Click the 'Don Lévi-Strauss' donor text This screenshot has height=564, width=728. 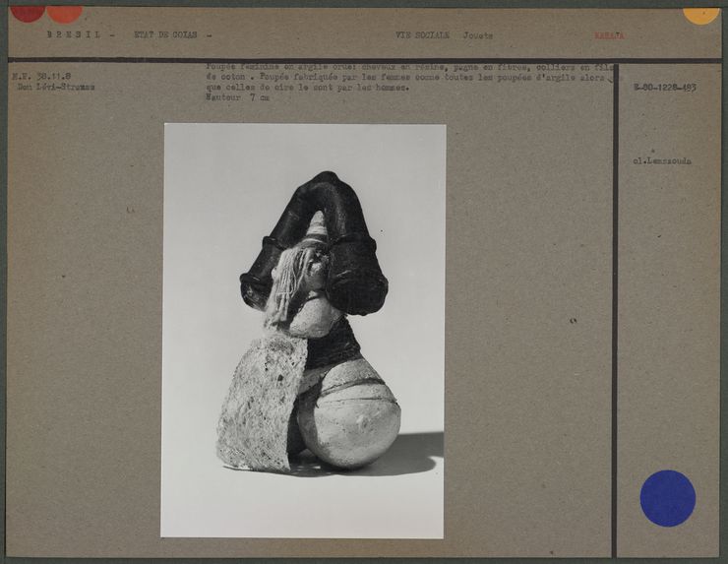[x=52, y=87]
